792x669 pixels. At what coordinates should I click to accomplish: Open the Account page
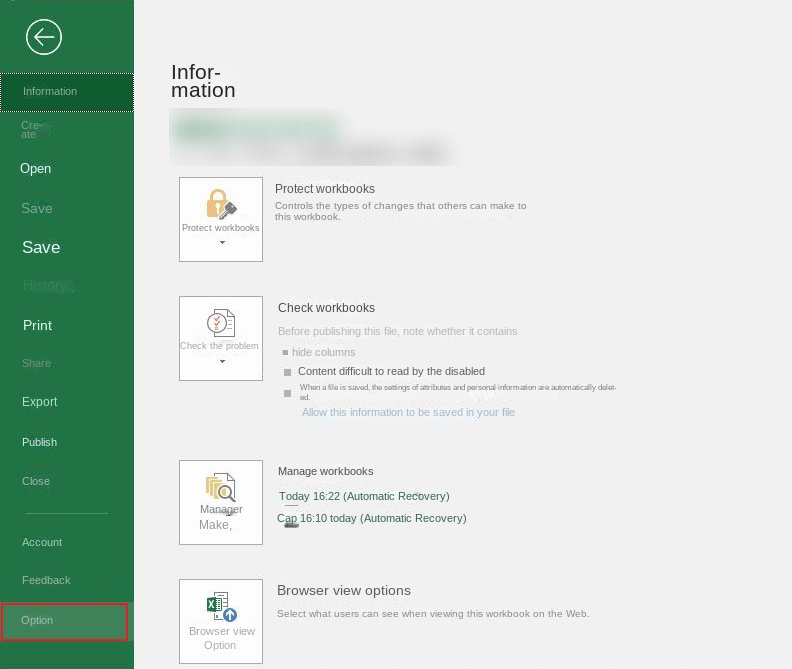pyautogui.click(x=42, y=542)
